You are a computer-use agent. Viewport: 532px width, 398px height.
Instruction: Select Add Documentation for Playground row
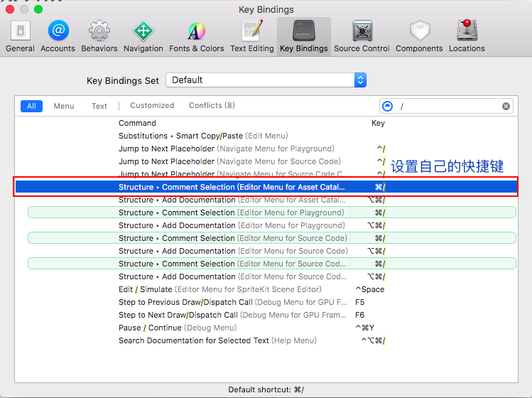click(x=266, y=225)
